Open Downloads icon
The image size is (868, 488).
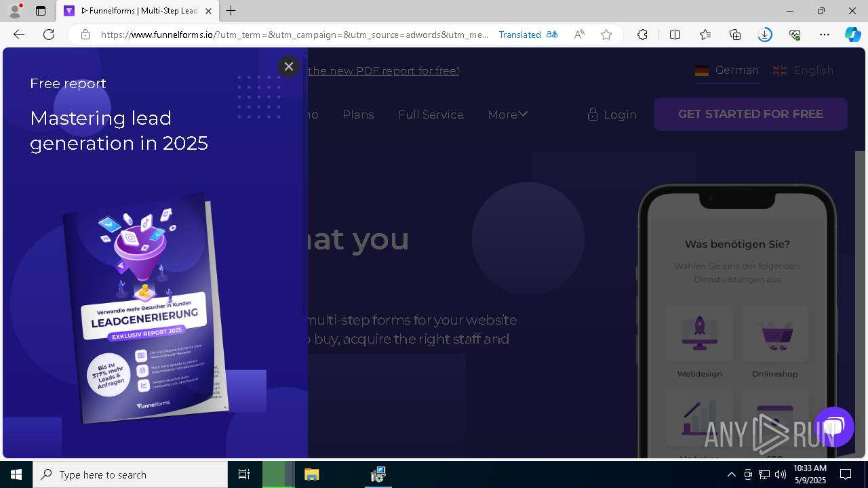[x=765, y=35]
